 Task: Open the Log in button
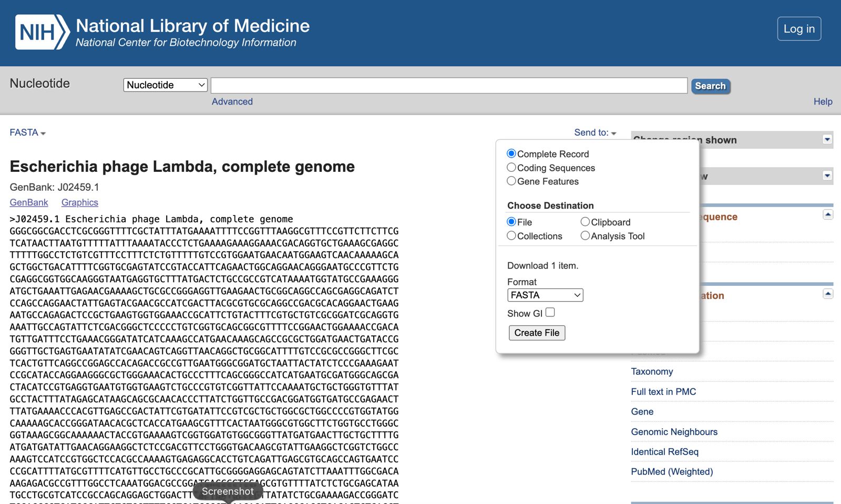(x=799, y=29)
